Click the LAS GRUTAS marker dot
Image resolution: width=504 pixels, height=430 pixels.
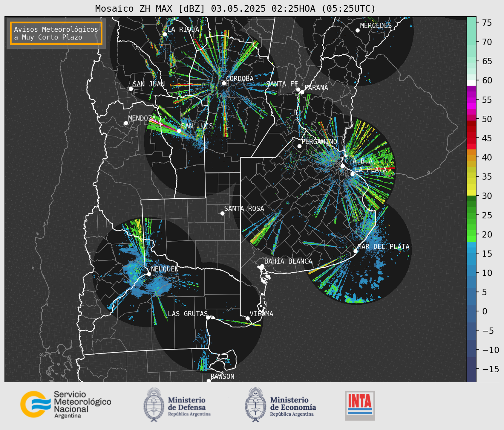pos(208,318)
